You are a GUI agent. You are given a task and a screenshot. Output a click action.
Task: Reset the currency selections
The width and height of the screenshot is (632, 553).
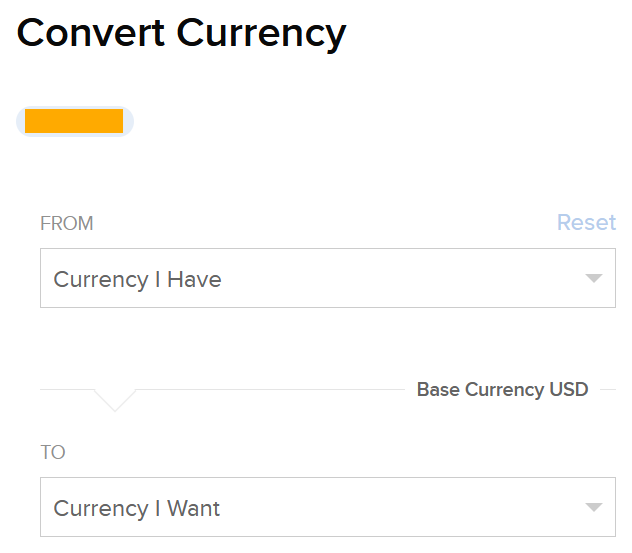[x=586, y=222]
